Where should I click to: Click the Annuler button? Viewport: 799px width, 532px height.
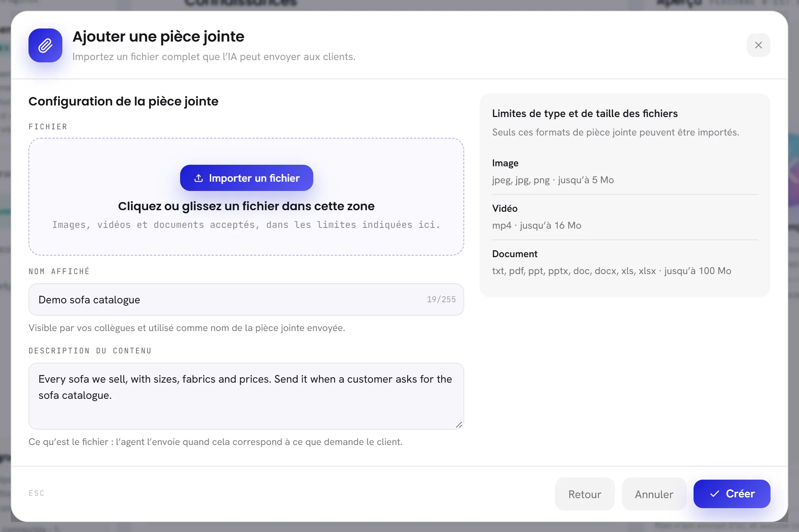coord(654,494)
